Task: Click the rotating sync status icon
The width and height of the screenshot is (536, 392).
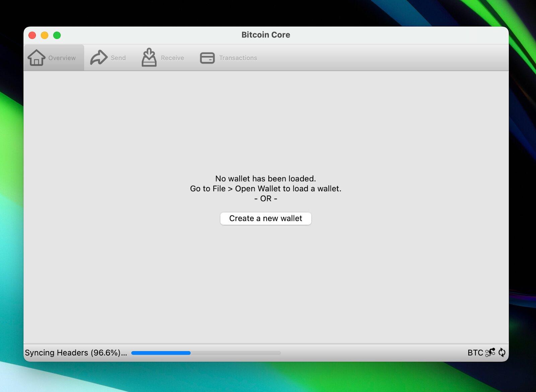Action: pos(502,352)
